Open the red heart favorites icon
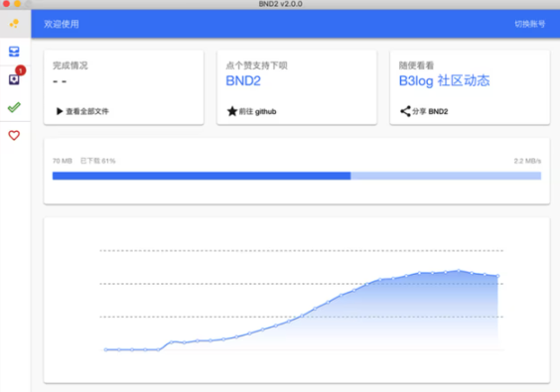This screenshot has height=392, width=560. [14, 135]
